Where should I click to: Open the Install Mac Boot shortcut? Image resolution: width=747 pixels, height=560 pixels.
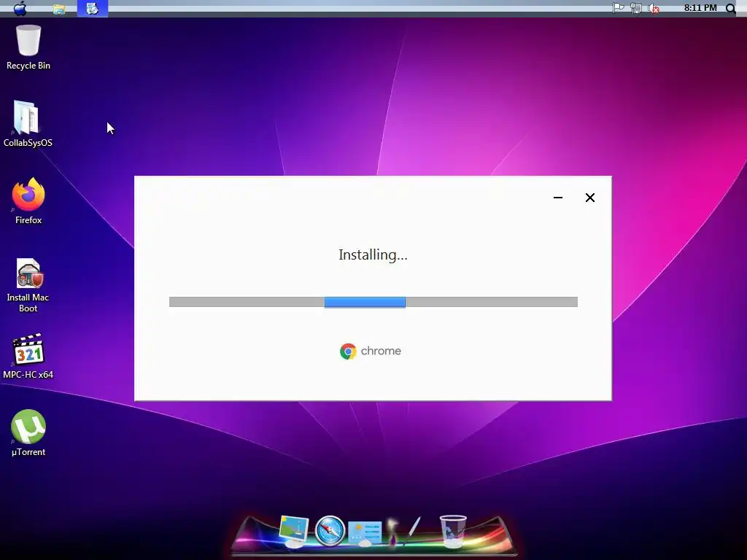28,285
